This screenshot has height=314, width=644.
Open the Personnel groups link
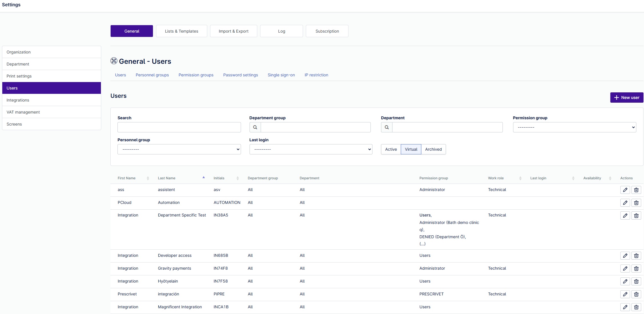152,75
